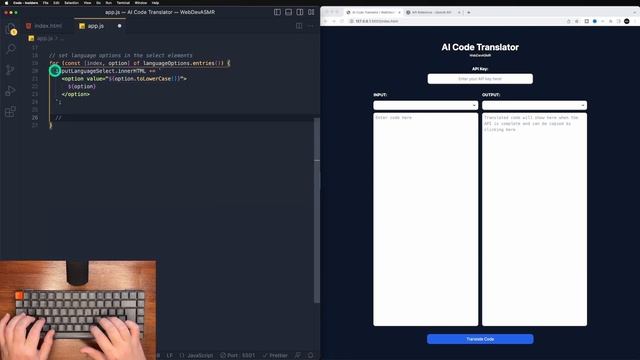Open the Run menu
Screen dimensions: 640x360
[109, 3]
